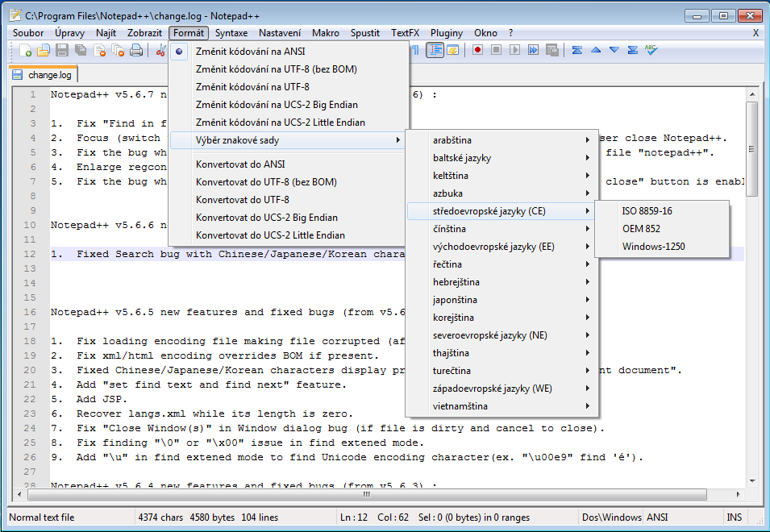Screen dimensions: 770x532
Task: Expand the baltské jazyky submenu
Action: 502,158
